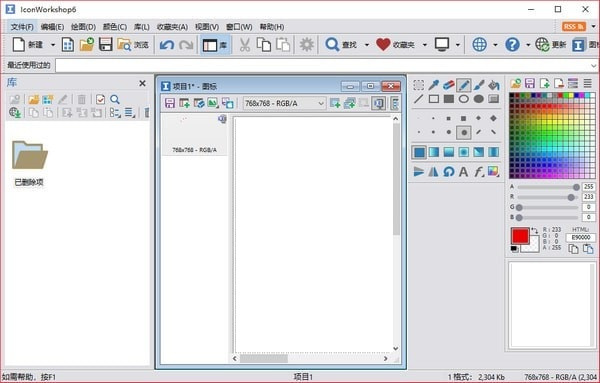Open the 帮助(H) menu
This screenshot has width=600, height=383.
tap(272, 27)
